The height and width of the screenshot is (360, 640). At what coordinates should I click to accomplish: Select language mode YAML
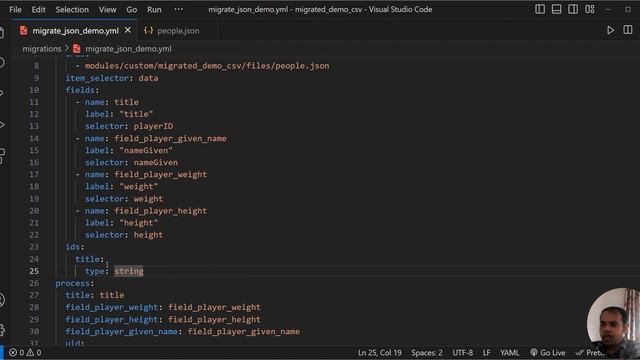tap(509, 353)
